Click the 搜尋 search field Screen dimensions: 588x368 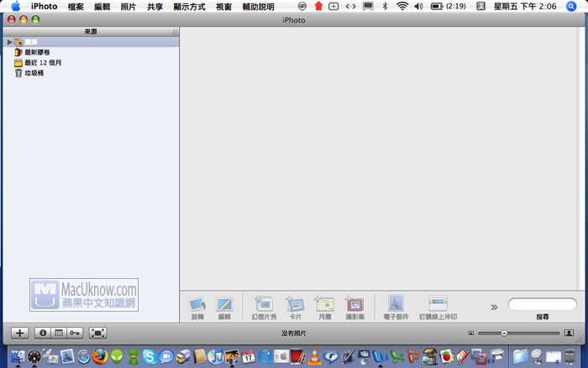543,304
